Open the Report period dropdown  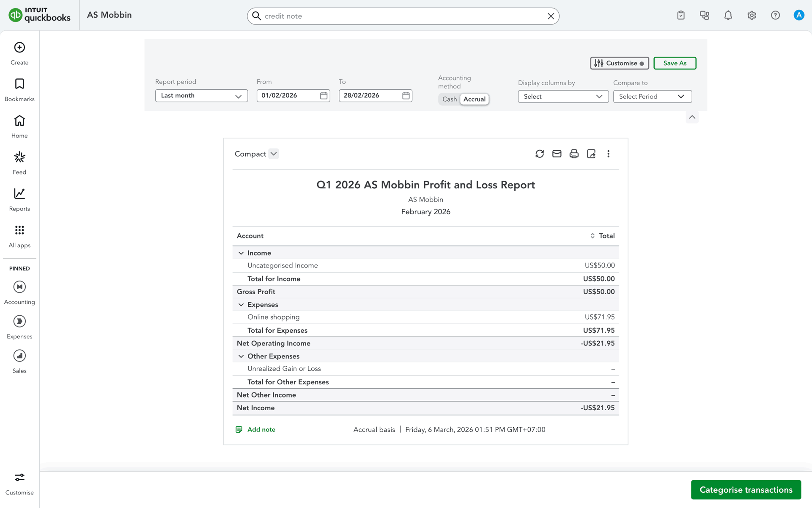pos(201,96)
